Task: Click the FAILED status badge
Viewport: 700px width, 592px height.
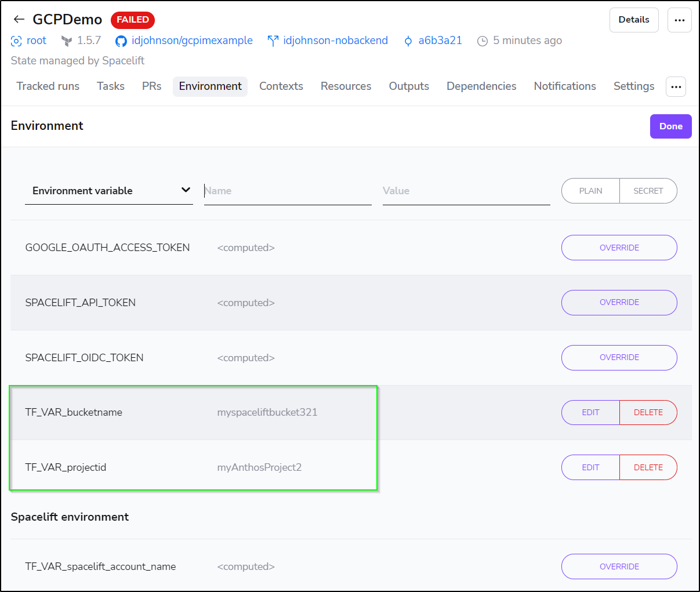Action: (x=133, y=20)
